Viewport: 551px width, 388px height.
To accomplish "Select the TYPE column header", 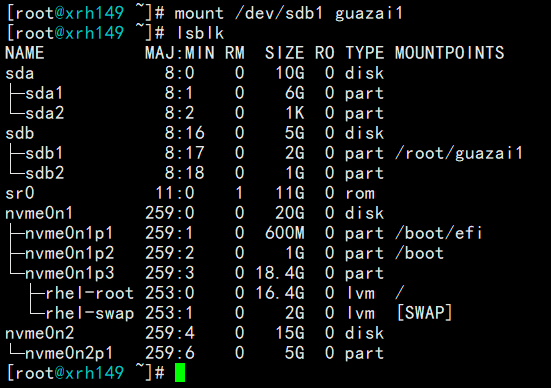I will [x=365, y=53].
